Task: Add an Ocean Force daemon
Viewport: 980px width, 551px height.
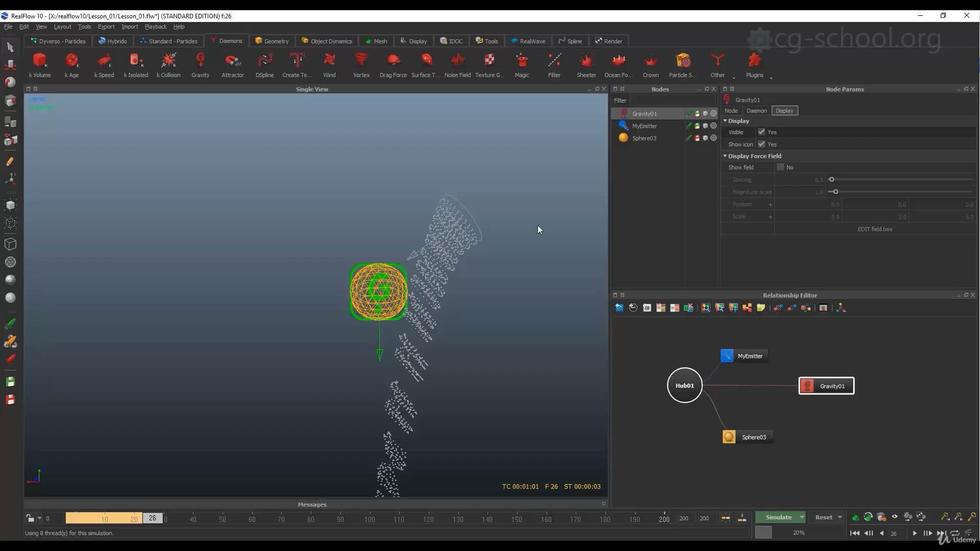Action: click(x=619, y=65)
